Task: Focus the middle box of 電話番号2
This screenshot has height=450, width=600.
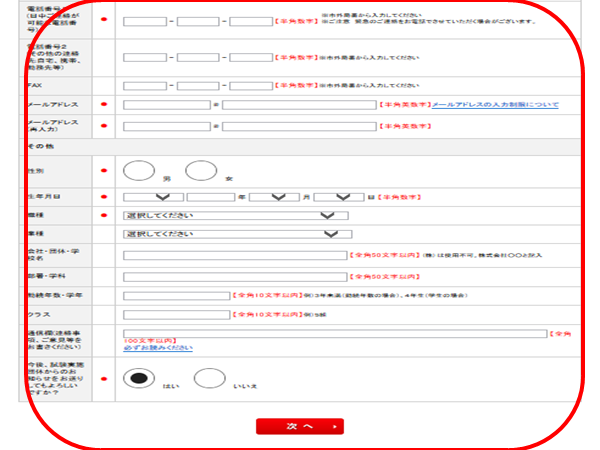Action: 198,57
